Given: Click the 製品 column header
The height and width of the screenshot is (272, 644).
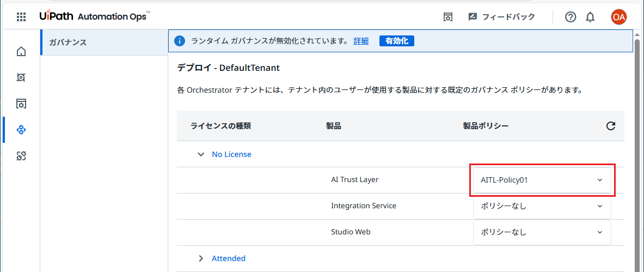Looking at the screenshot, I should (x=334, y=126).
